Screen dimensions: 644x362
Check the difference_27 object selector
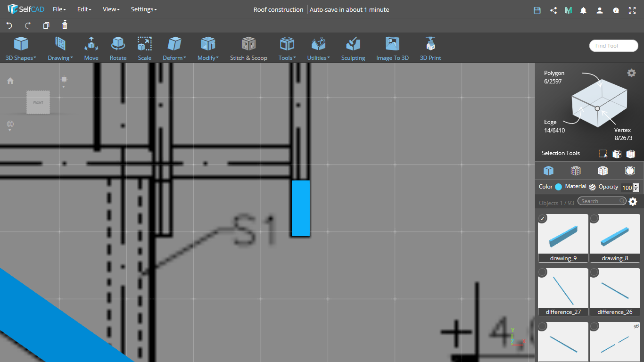point(543,272)
